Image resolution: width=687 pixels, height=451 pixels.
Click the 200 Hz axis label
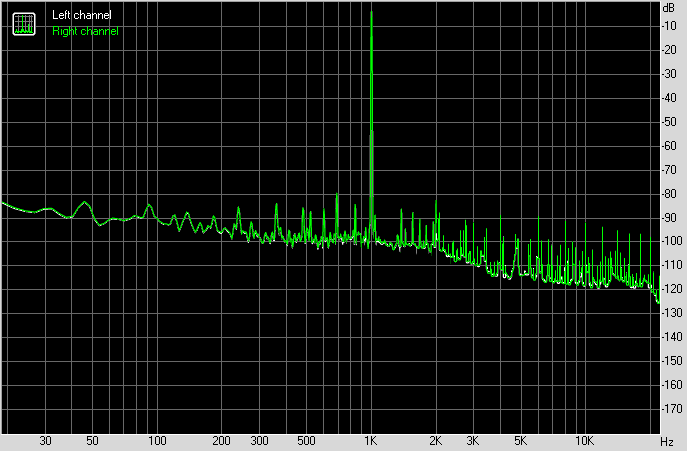tap(221, 441)
